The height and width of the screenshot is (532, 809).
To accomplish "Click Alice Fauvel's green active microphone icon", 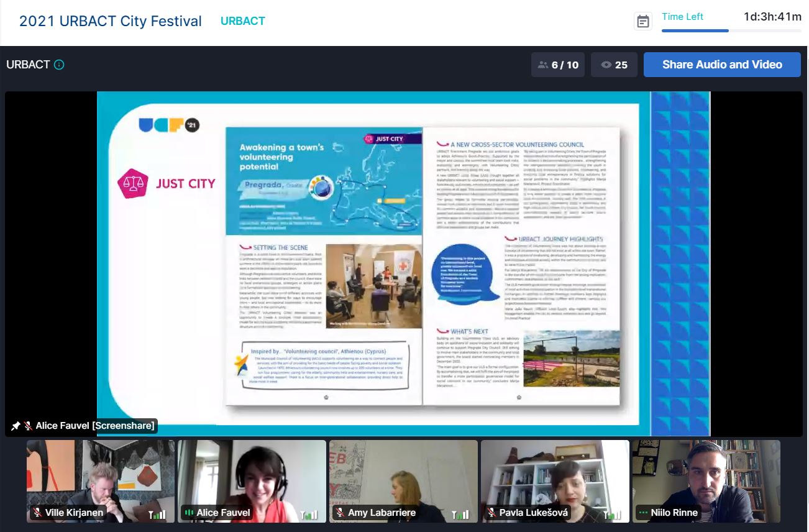I will [188, 513].
